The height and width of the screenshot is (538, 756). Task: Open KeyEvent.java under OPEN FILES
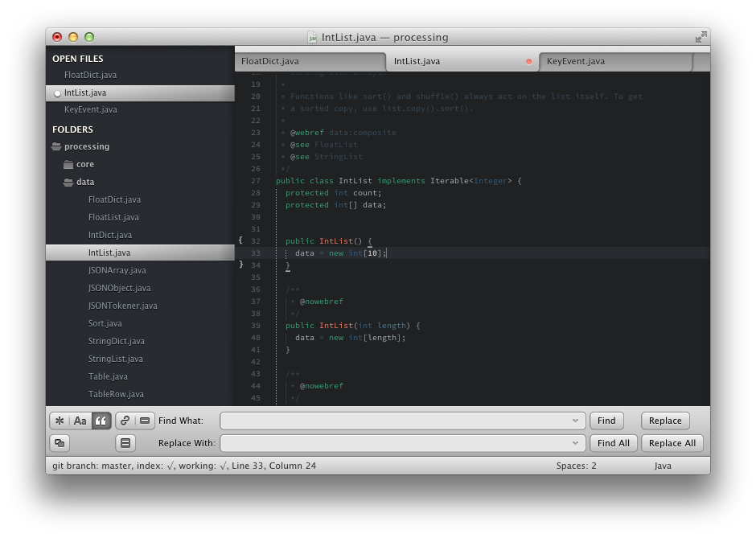coord(91,110)
